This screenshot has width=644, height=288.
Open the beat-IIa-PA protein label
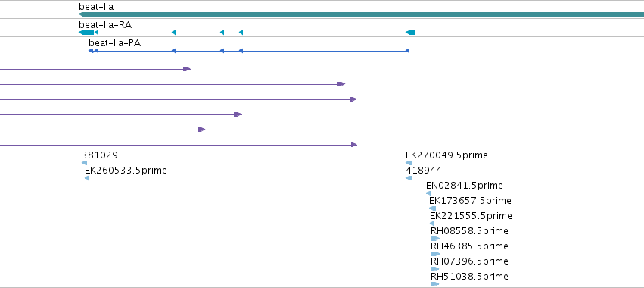(x=114, y=42)
